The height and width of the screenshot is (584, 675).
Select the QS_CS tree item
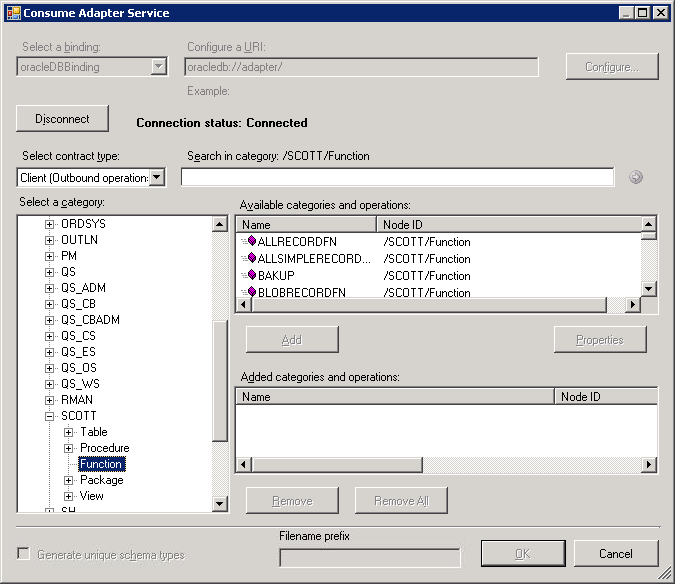(78, 336)
